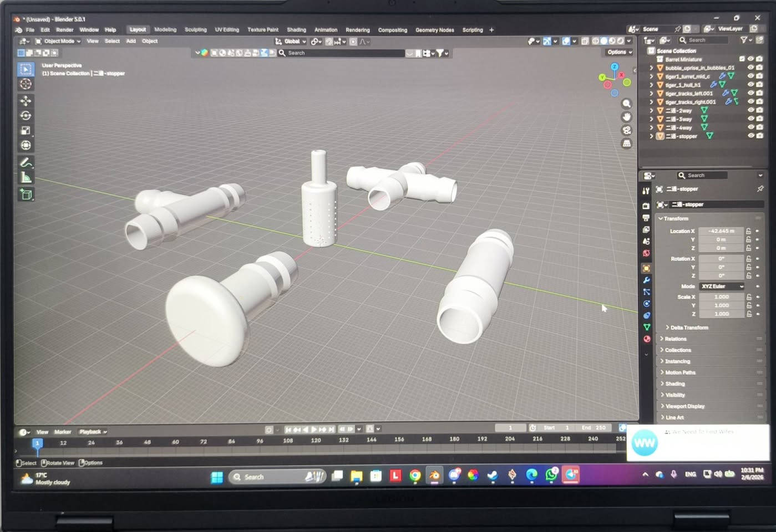
Task: Click the zoom magnifier viewport icon
Action: click(x=626, y=104)
